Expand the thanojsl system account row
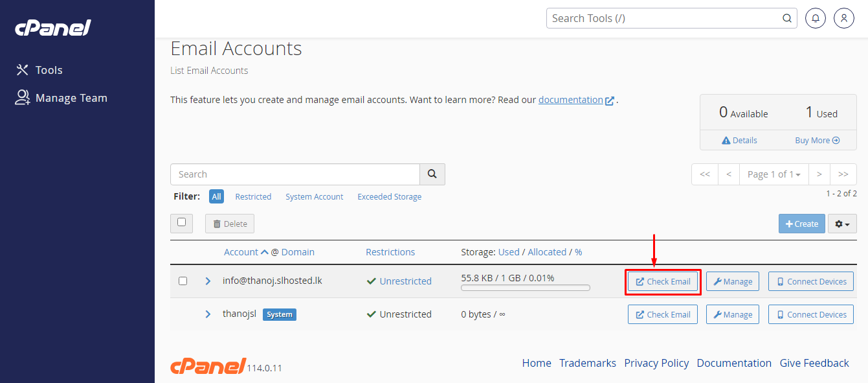The image size is (868, 383). [x=207, y=314]
